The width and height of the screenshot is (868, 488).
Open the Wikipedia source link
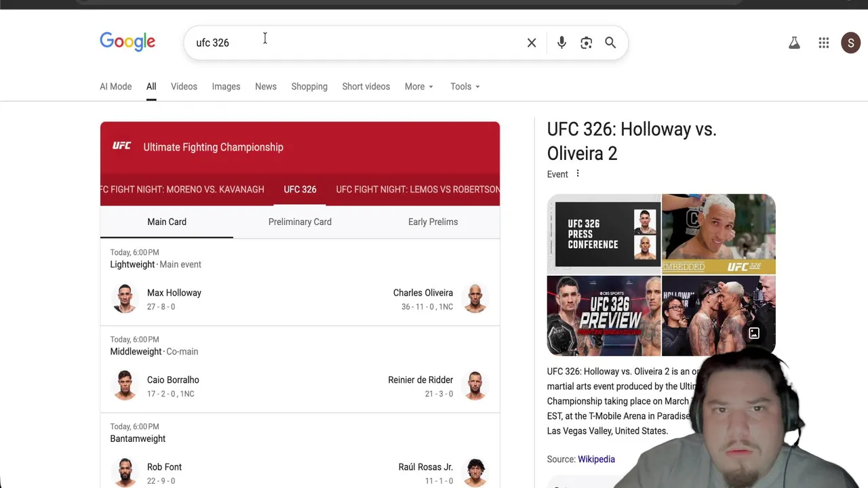tap(596, 459)
